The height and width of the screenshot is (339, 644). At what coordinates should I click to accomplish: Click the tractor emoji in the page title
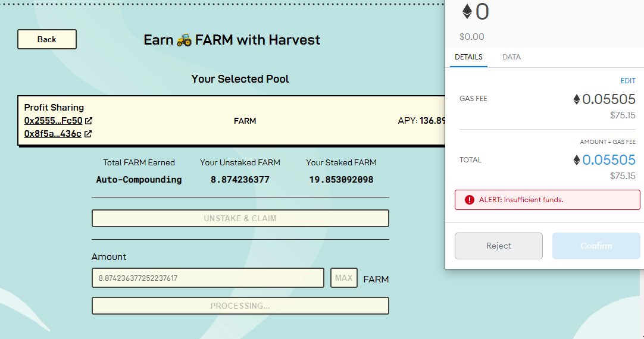[184, 40]
